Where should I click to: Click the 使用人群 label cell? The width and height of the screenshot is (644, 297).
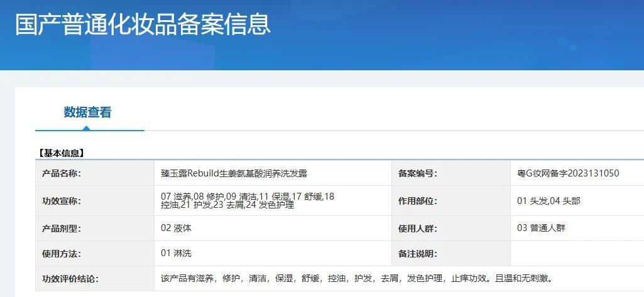pos(451,229)
